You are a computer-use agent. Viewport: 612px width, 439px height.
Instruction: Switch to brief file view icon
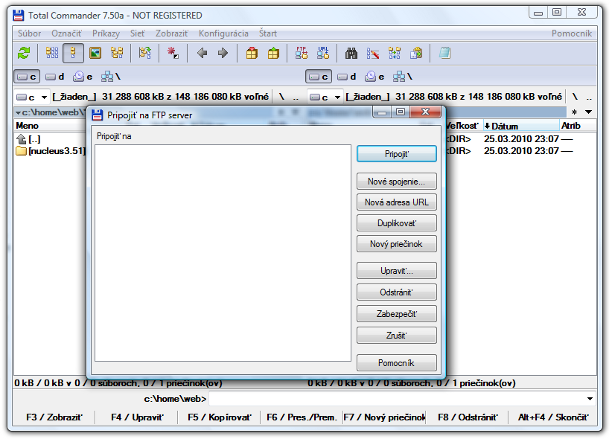coord(52,53)
